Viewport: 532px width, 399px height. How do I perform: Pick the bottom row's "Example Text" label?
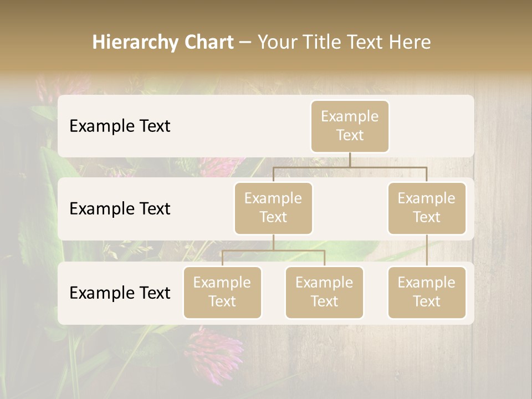[x=120, y=293]
